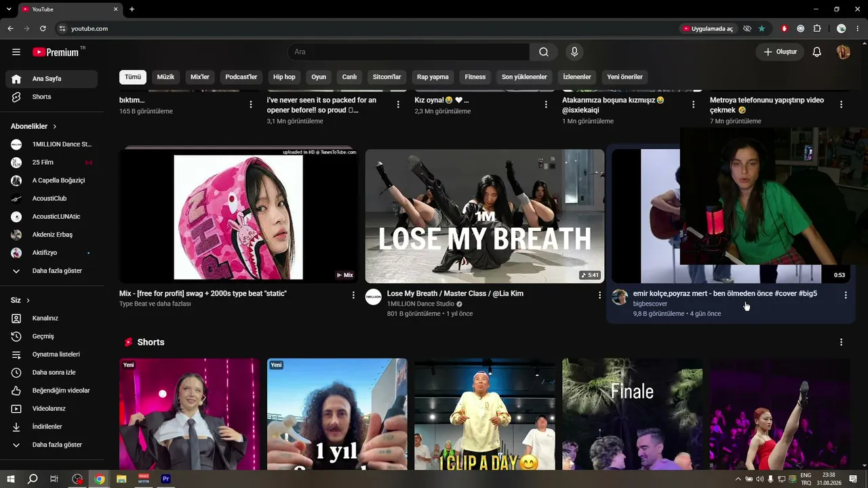The height and width of the screenshot is (488, 868).
Task: Expand the Abonelikler section
Action: pyautogui.click(x=34, y=126)
